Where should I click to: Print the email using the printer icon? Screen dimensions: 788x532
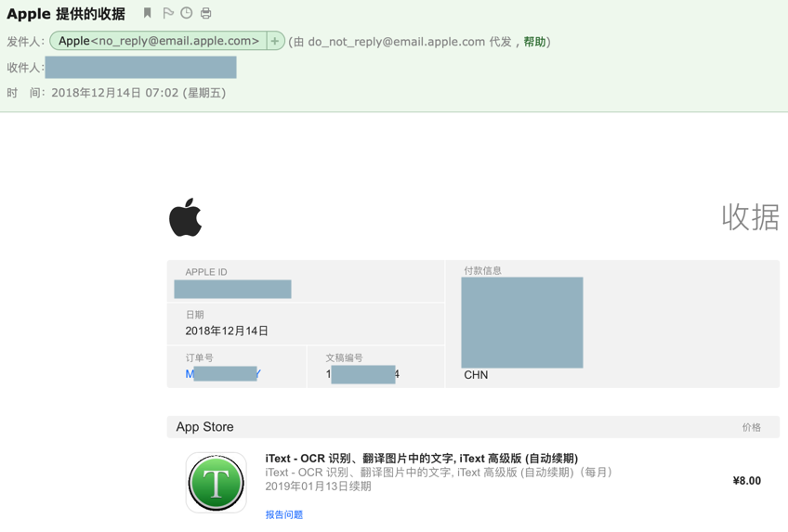pyautogui.click(x=205, y=13)
